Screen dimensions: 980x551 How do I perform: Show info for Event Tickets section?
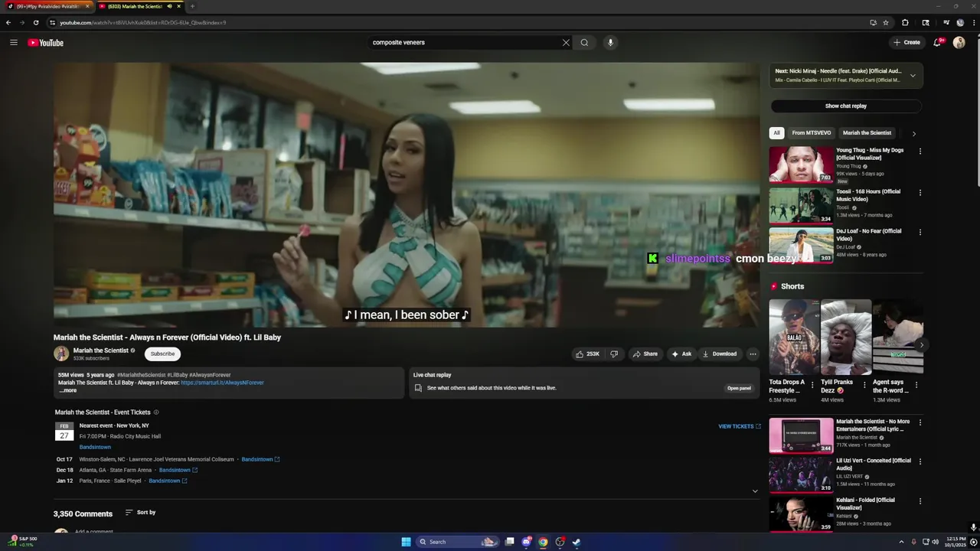pos(156,412)
